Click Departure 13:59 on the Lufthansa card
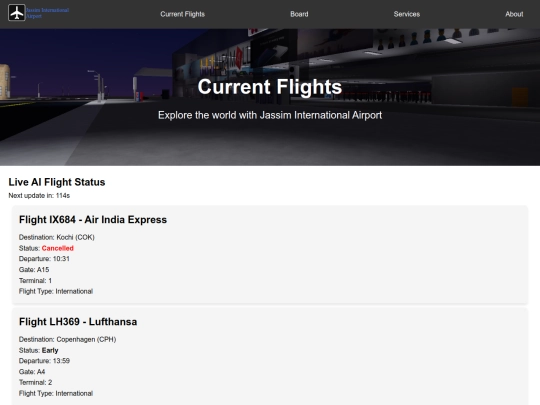The width and height of the screenshot is (540, 405). (x=44, y=361)
